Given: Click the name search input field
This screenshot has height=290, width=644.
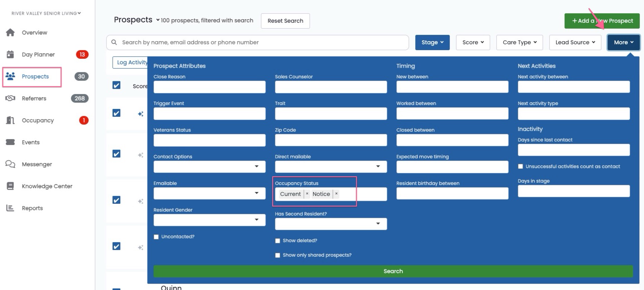Looking at the screenshot, I should click(257, 42).
